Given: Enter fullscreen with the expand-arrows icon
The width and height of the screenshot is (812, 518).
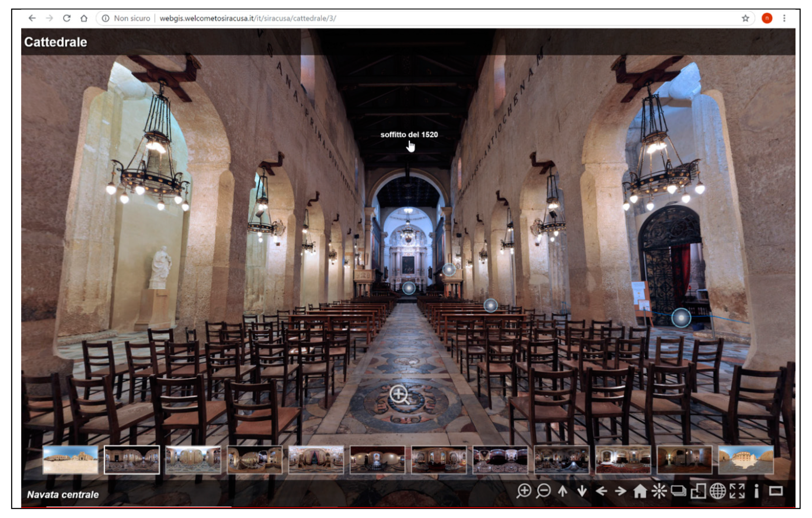Looking at the screenshot, I should point(737,491).
